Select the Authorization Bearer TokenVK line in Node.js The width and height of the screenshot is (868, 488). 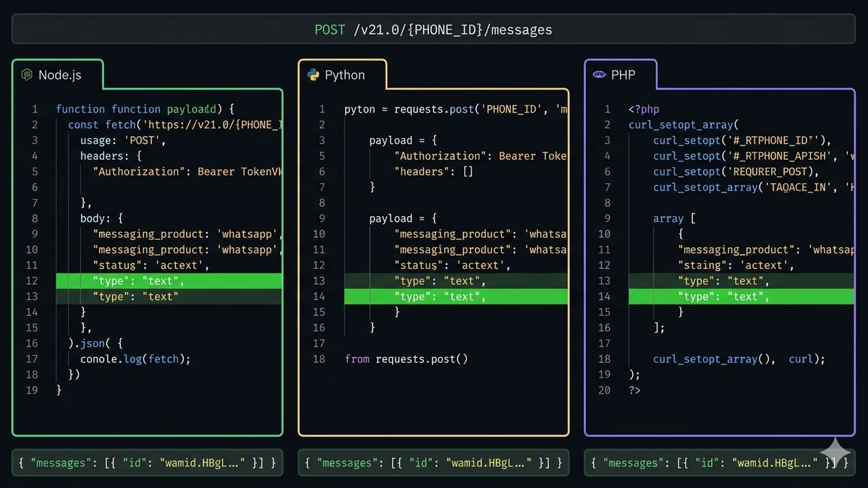point(187,171)
